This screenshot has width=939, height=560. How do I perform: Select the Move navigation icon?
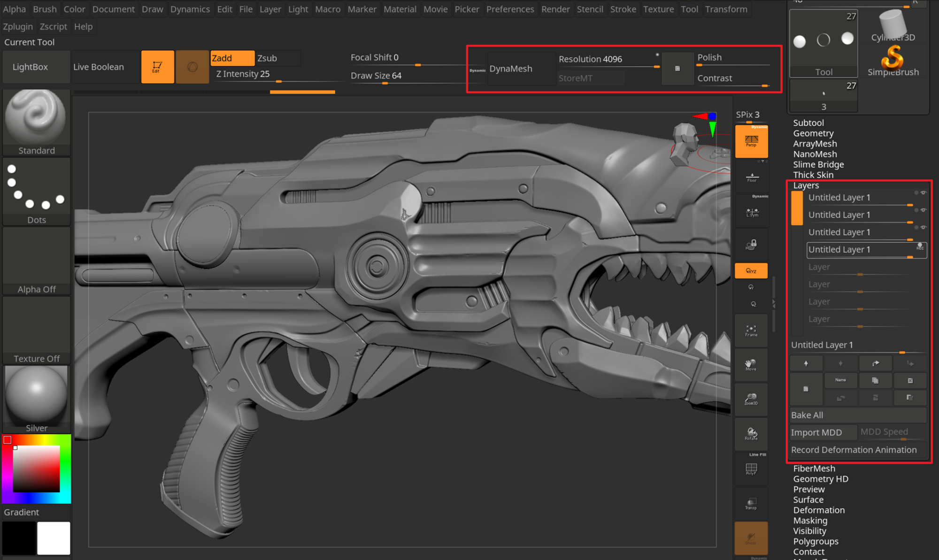click(751, 365)
